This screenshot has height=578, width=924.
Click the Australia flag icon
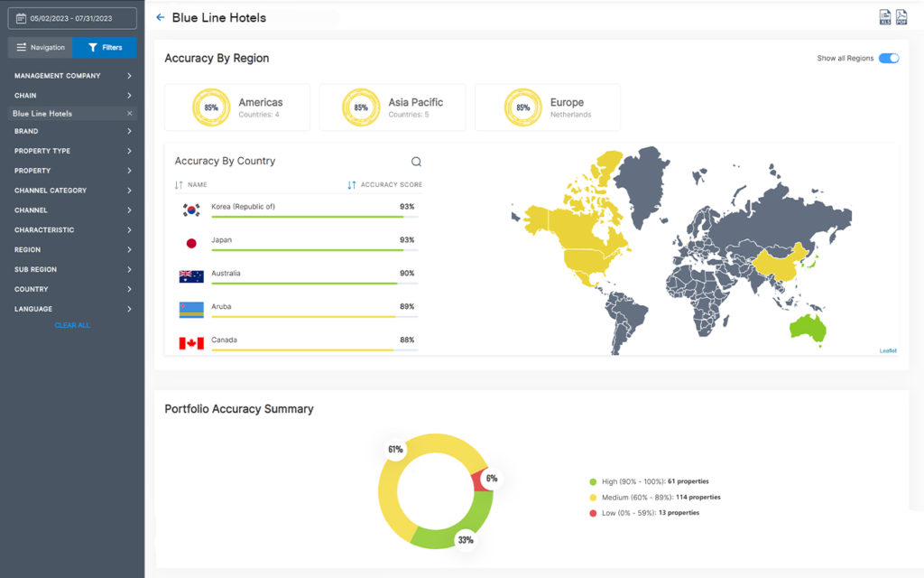point(191,276)
